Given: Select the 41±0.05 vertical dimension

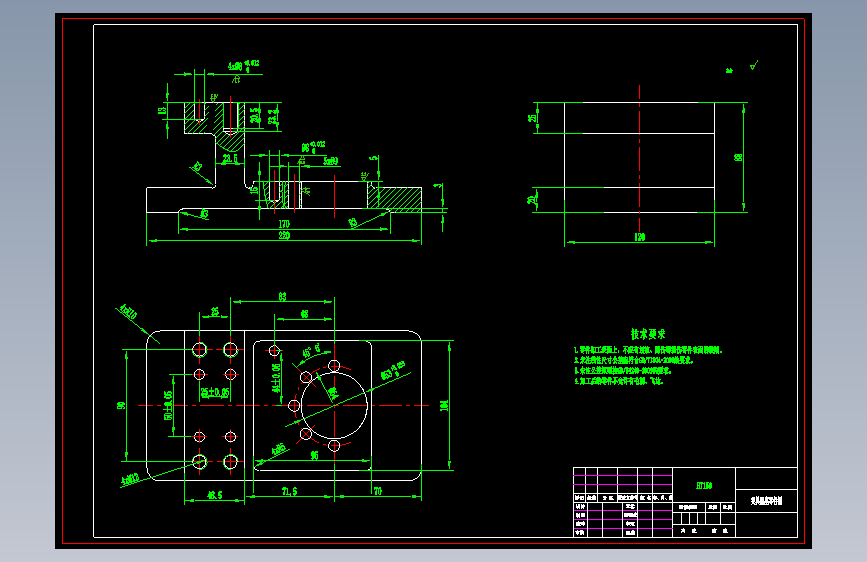Looking at the screenshot, I should 275,377.
